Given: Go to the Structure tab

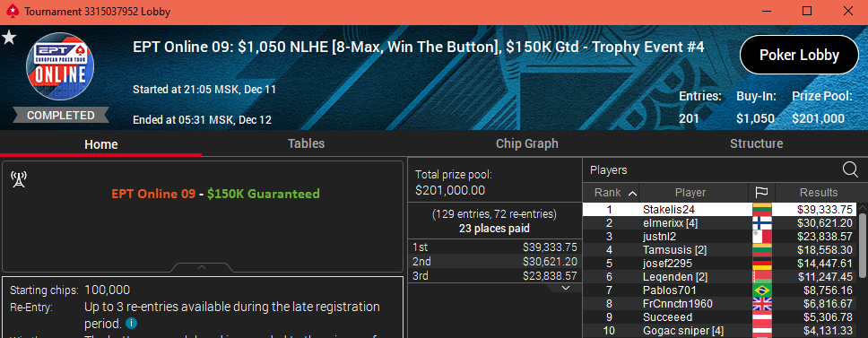Looking at the screenshot, I should 756,143.
